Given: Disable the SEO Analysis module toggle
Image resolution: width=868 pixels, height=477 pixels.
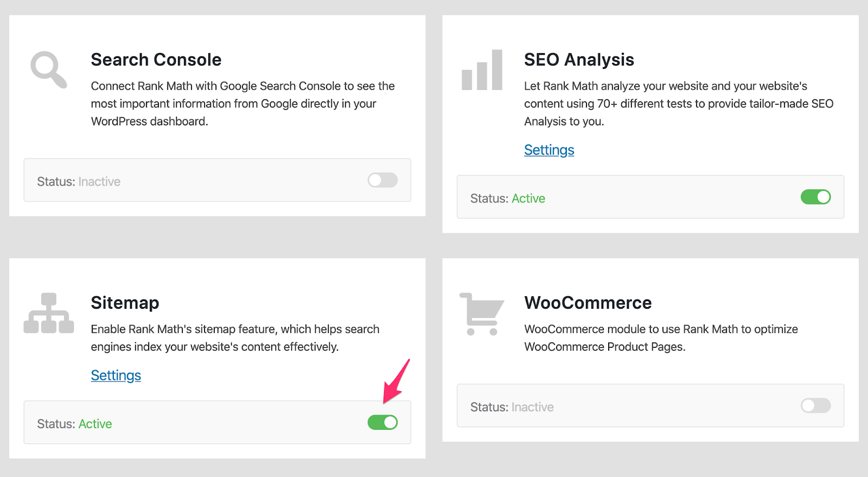Looking at the screenshot, I should (x=815, y=197).
